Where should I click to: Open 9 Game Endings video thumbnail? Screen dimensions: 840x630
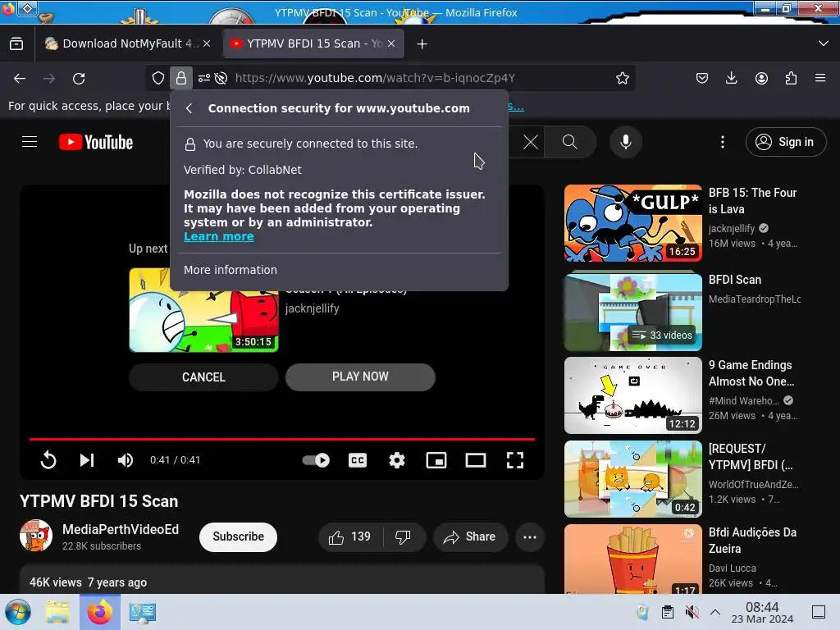coord(632,395)
